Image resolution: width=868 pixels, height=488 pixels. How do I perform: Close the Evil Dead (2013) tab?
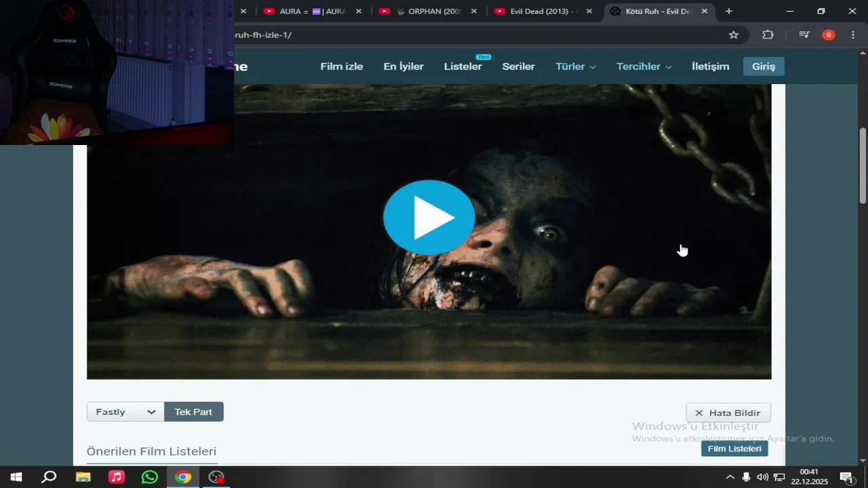(589, 12)
